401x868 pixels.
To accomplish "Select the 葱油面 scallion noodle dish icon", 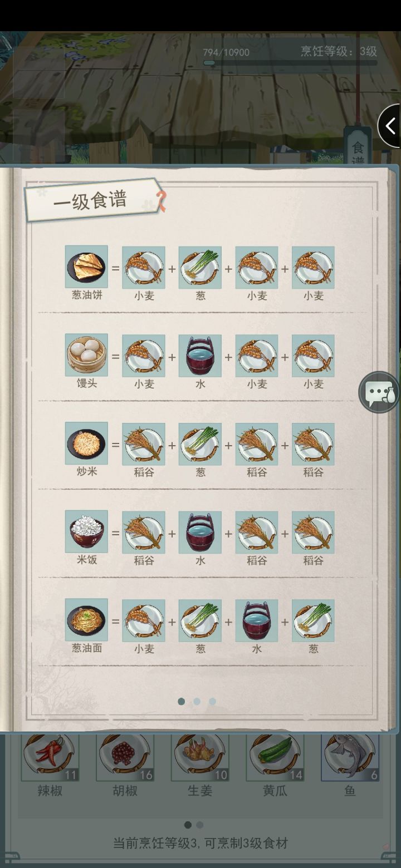I will [x=86, y=620].
